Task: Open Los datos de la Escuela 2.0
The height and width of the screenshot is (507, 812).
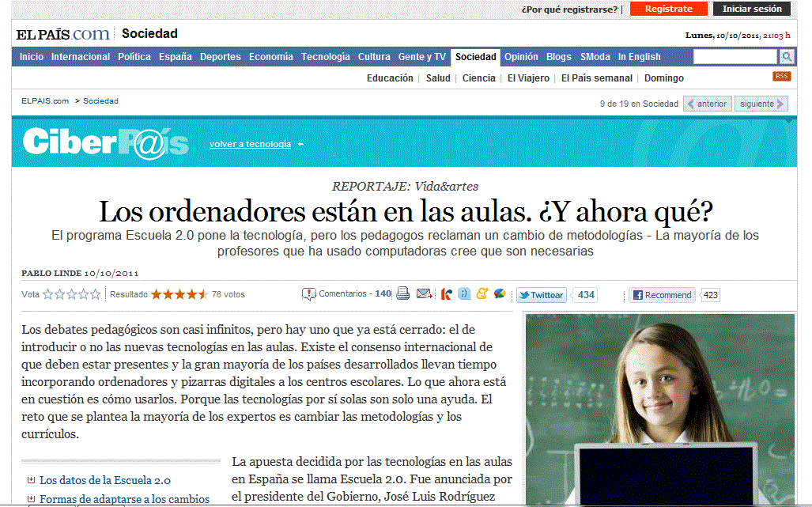Action: 105,480
